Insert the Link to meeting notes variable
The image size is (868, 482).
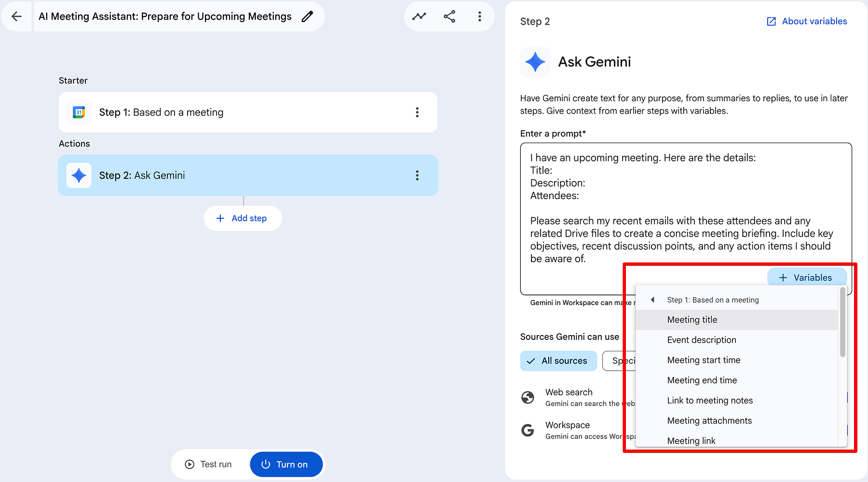click(737, 401)
